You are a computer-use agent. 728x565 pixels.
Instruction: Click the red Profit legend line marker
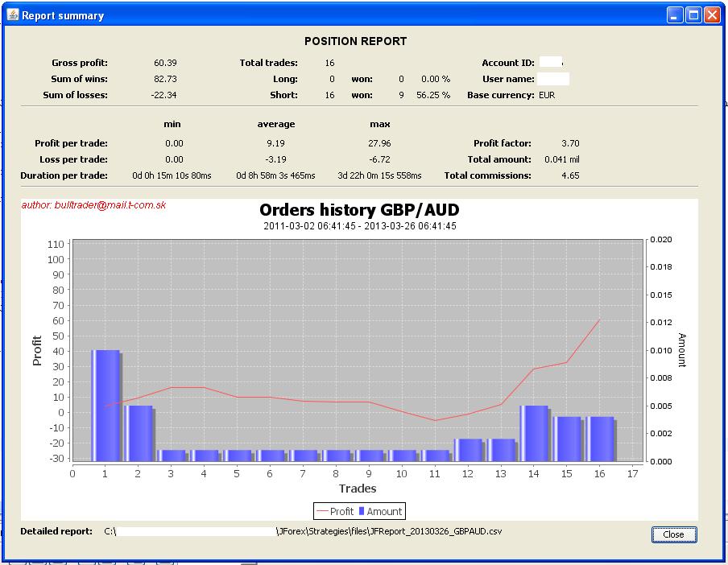point(322,511)
